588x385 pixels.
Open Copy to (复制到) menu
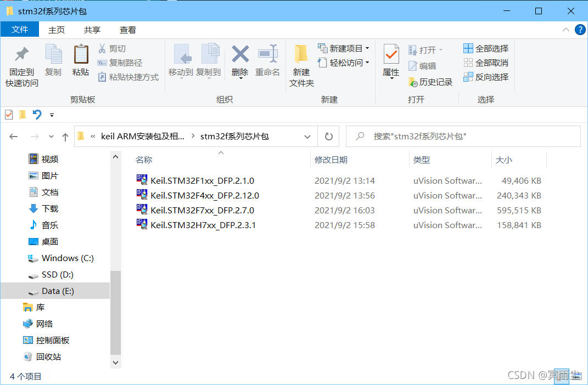tap(209, 61)
